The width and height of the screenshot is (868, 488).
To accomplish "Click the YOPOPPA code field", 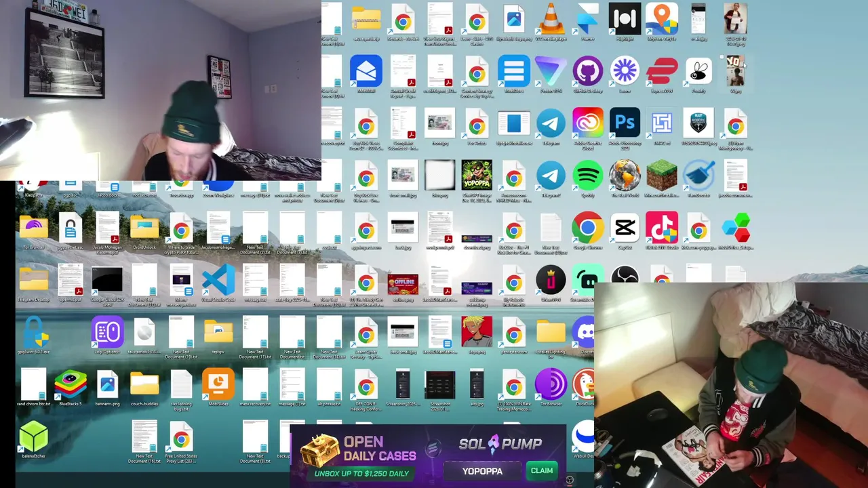I will [482, 471].
